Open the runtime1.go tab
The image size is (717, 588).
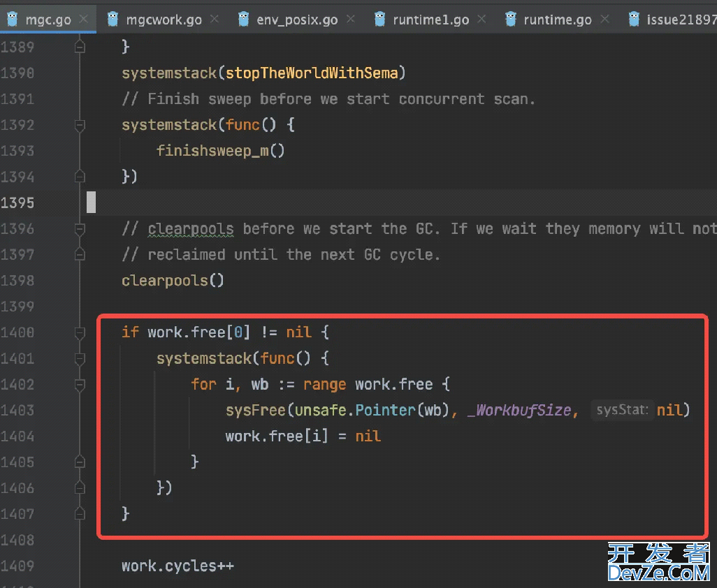(x=430, y=20)
